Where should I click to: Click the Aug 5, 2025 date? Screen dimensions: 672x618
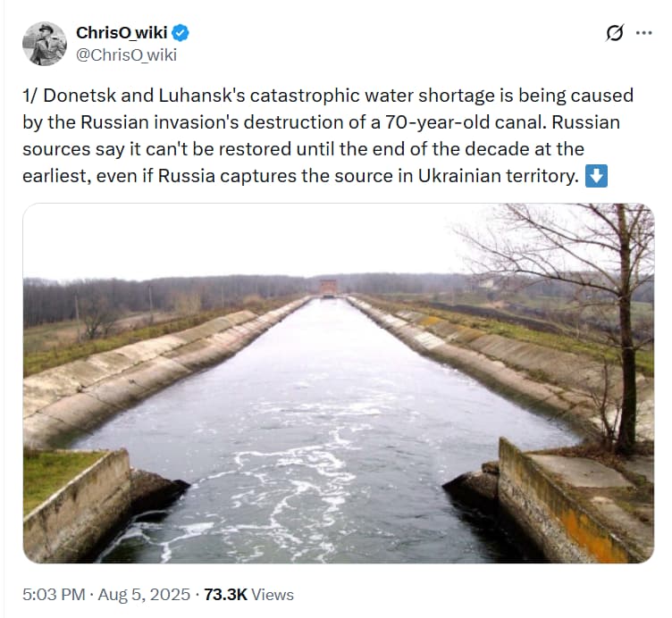[x=144, y=595]
